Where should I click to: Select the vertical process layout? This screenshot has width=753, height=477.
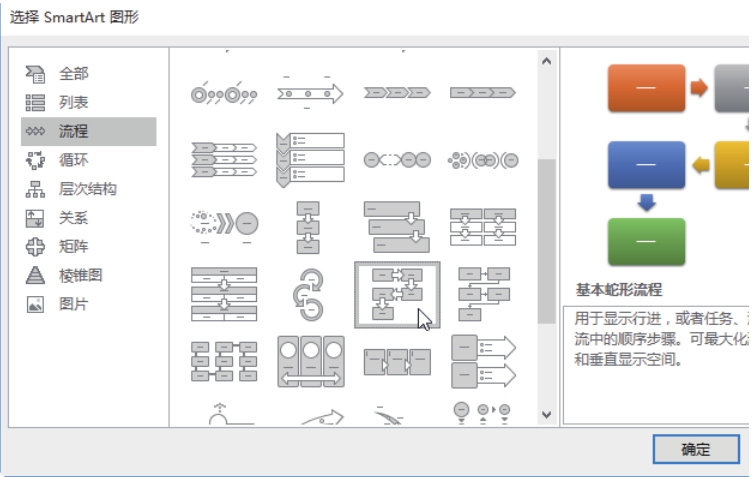pyautogui.click(x=308, y=227)
